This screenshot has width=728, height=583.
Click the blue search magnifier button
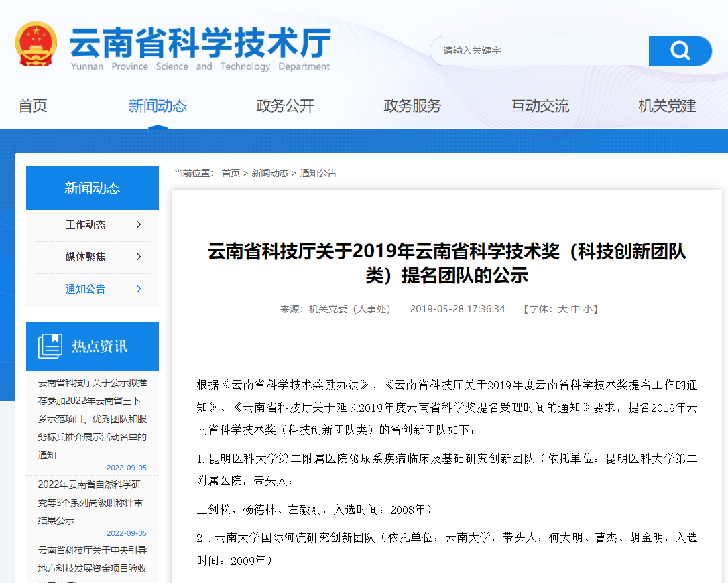[680, 51]
